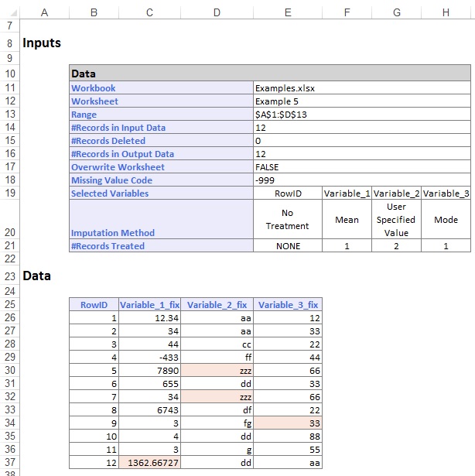Click row header 37
This screenshot has height=476, width=475.
(10, 462)
